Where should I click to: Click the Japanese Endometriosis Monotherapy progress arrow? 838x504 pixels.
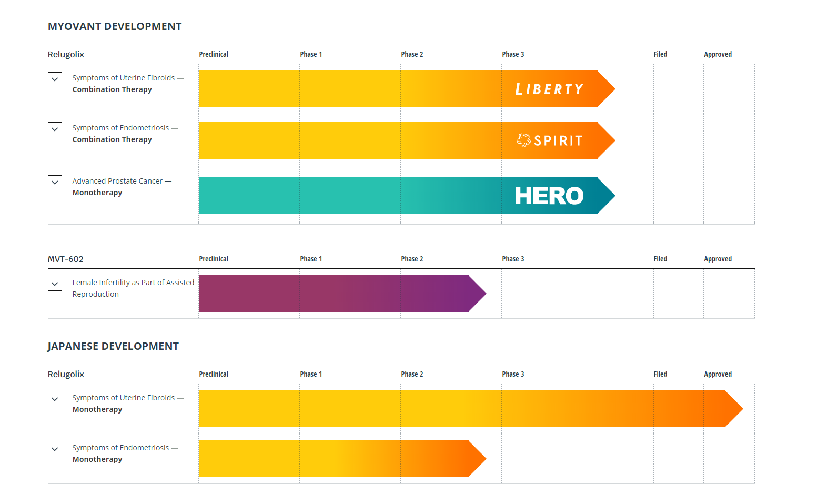(x=342, y=459)
